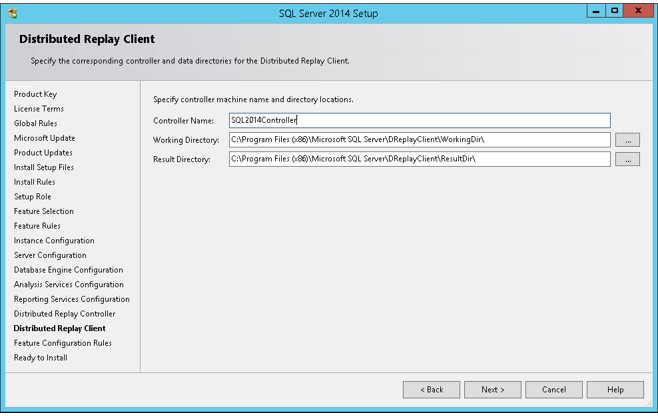
Task: Select the Distributed Replay Controller step
Action: coord(64,314)
